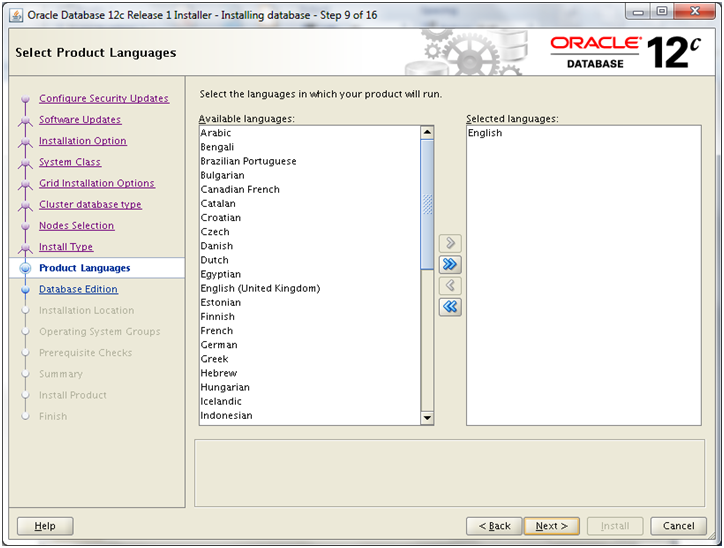Click the remove-all double left arrow button
The height and width of the screenshot is (548, 724).
450,307
